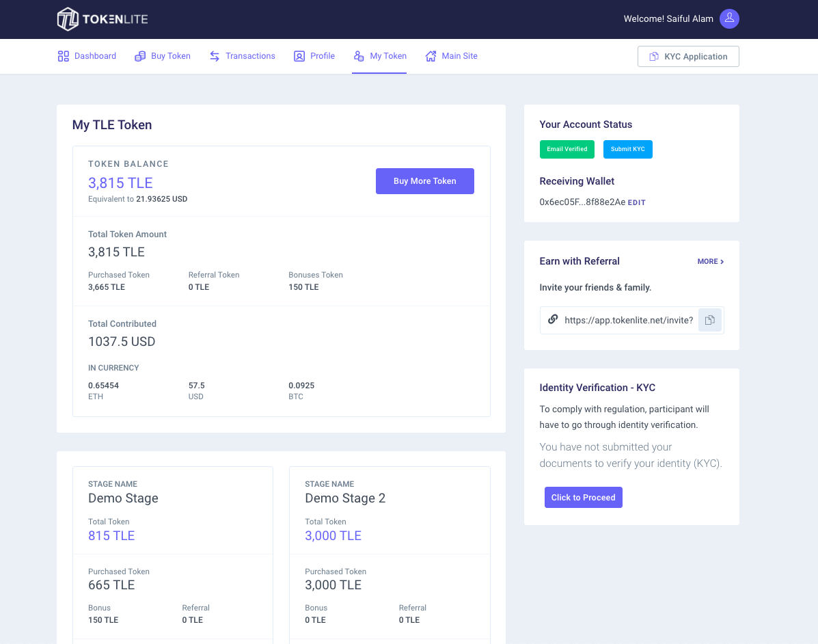The height and width of the screenshot is (644, 818).
Task: Click the 1037.5 USD total contributed
Action: (122, 341)
